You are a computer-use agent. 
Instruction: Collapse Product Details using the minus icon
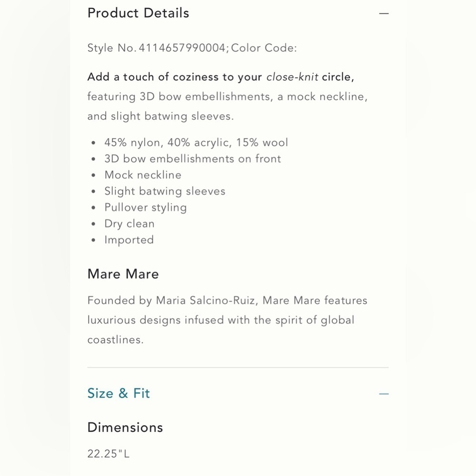point(384,13)
